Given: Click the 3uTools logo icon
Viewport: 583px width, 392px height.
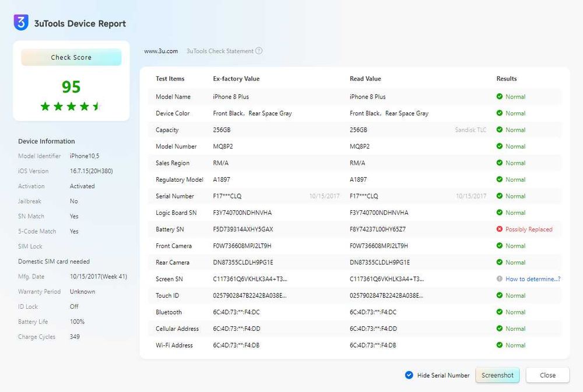Looking at the screenshot, I should click(21, 22).
